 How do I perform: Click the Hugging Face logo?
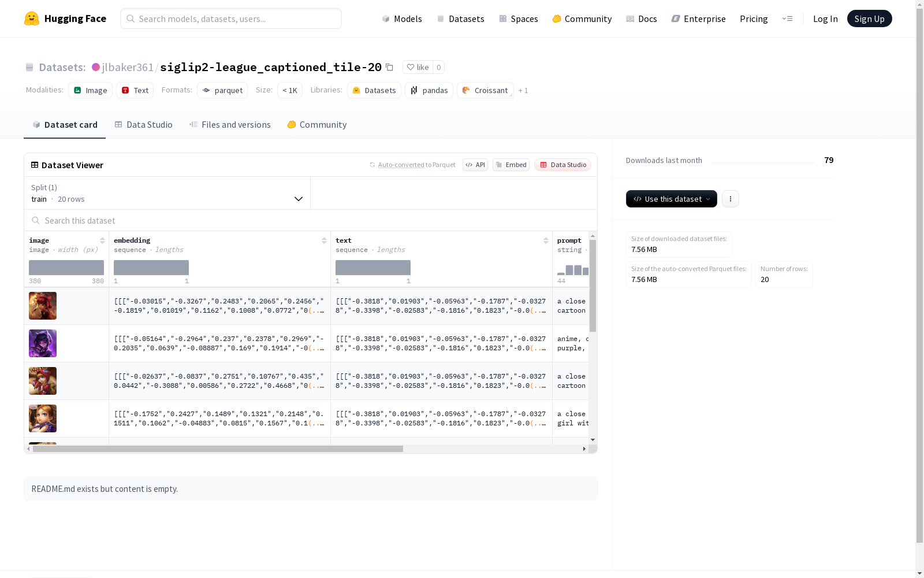pyautogui.click(x=32, y=18)
